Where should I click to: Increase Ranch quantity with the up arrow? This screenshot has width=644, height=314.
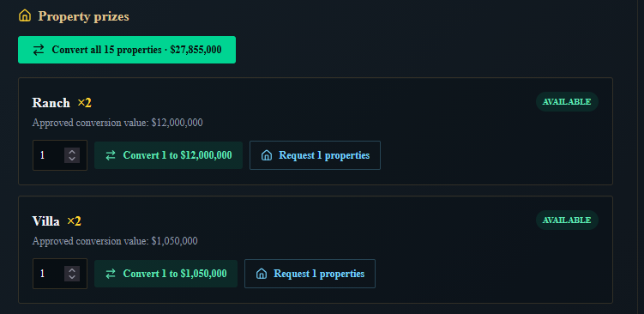point(72,152)
